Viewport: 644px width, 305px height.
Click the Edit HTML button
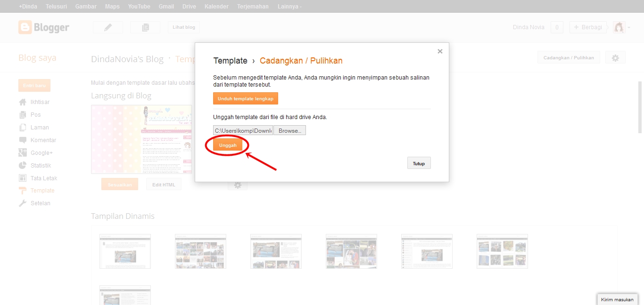(164, 185)
